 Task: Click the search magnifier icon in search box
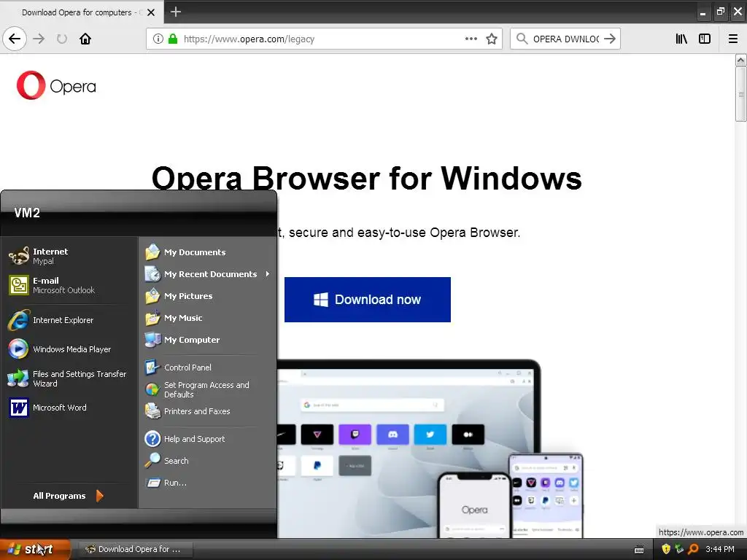tap(522, 39)
